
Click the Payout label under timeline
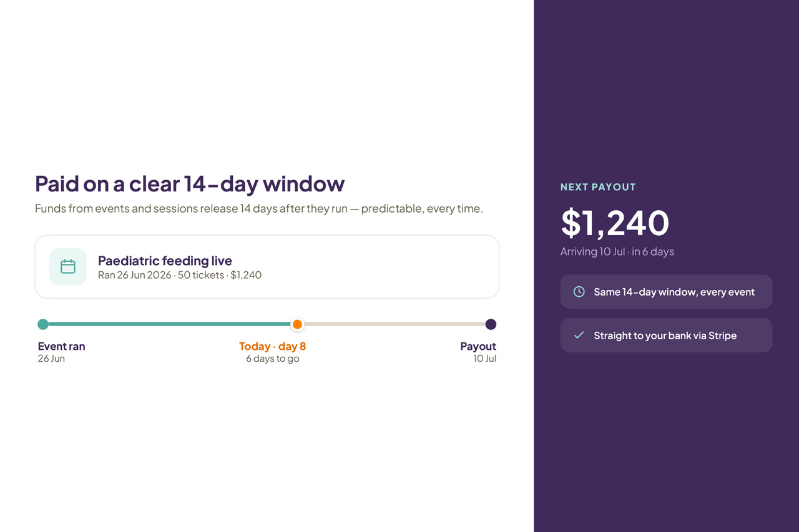click(x=478, y=347)
